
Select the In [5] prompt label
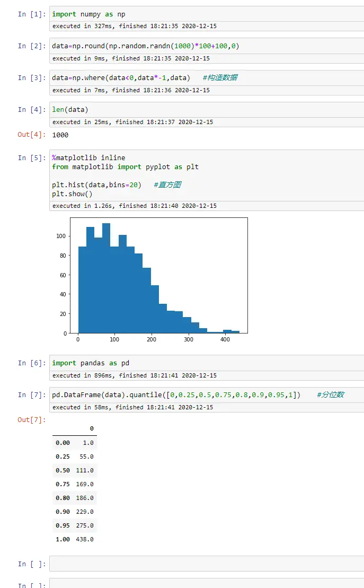(x=32, y=158)
